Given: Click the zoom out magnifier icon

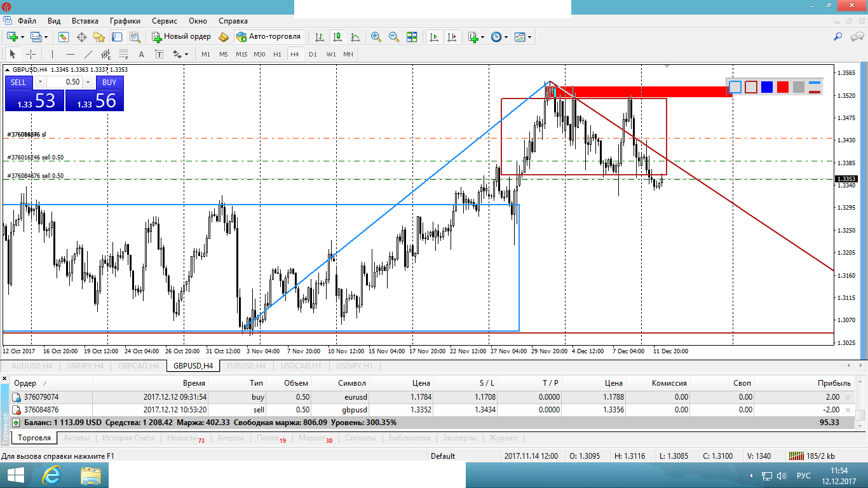Looking at the screenshot, I should click(x=394, y=37).
